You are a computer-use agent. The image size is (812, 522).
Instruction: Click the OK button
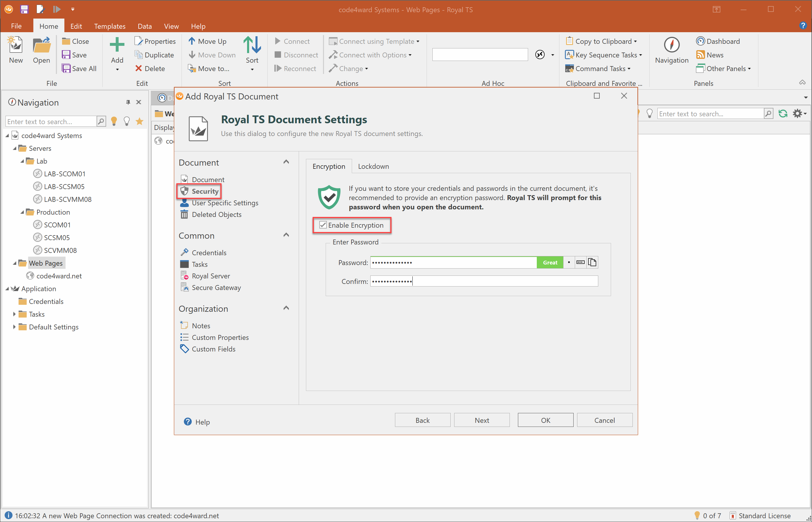[545, 420]
